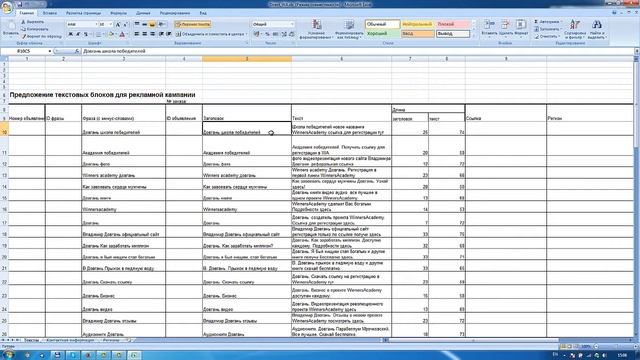The height and width of the screenshot is (360, 640).
Task: Click the fill color bucket icon
Action: 111,34
